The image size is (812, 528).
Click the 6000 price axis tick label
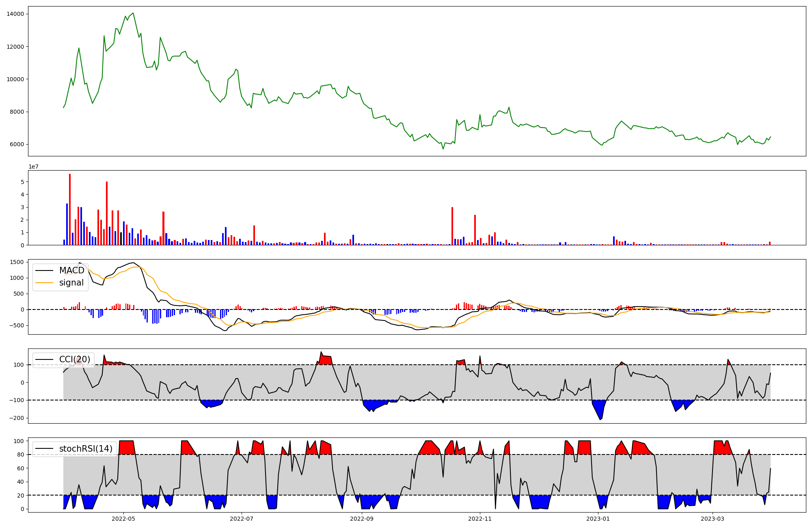(x=17, y=145)
